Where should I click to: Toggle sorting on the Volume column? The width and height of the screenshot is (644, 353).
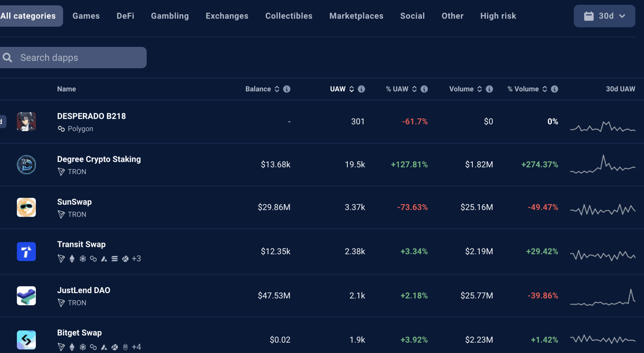(480, 89)
